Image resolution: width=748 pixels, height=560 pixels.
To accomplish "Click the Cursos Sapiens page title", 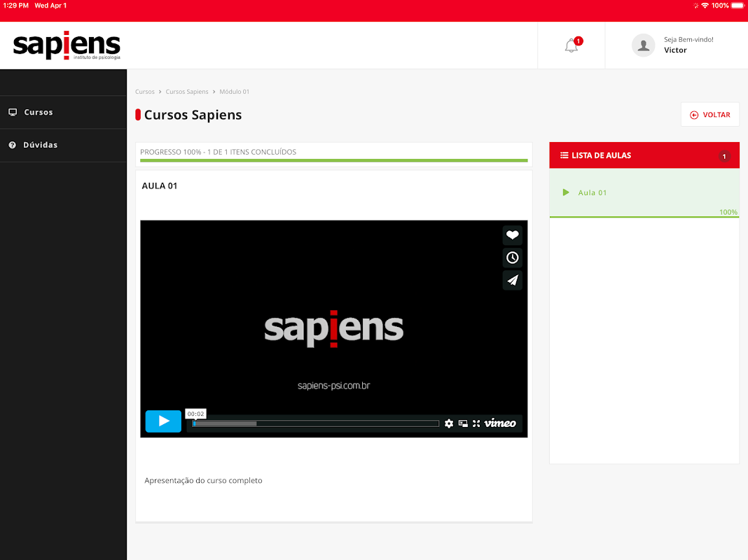I will click(x=193, y=115).
